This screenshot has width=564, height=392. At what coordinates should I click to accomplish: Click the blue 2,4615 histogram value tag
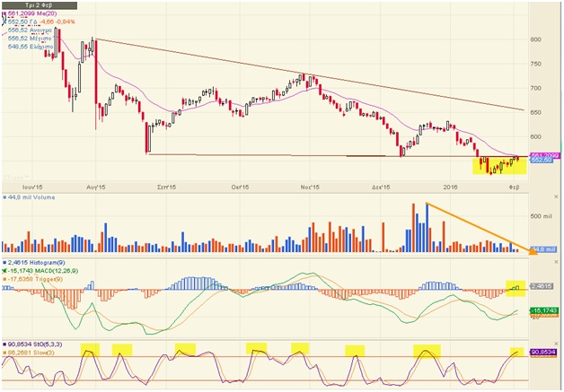pos(542,287)
